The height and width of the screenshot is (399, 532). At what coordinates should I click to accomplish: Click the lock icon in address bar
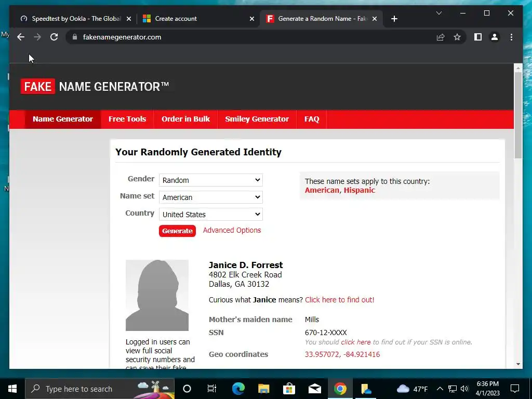click(75, 37)
